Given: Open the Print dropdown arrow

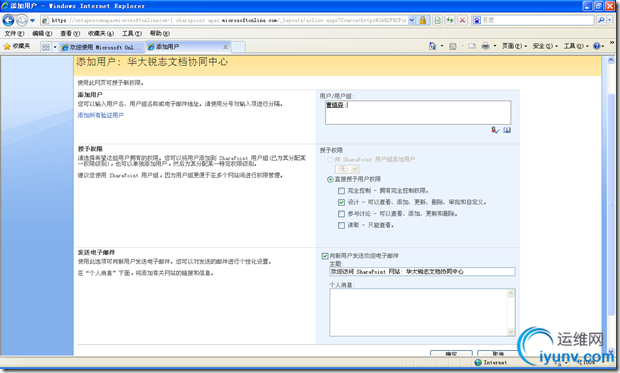Looking at the screenshot, I should click(495, 46).
